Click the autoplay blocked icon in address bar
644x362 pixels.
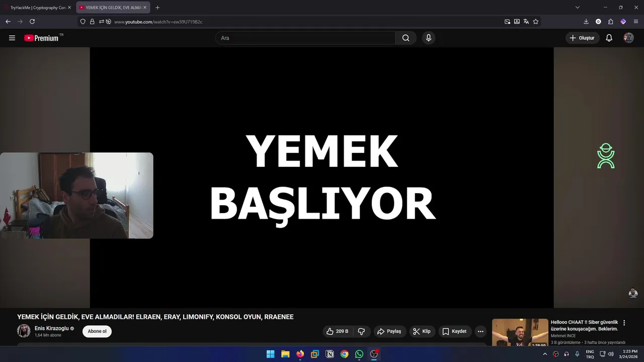point(108,22)
